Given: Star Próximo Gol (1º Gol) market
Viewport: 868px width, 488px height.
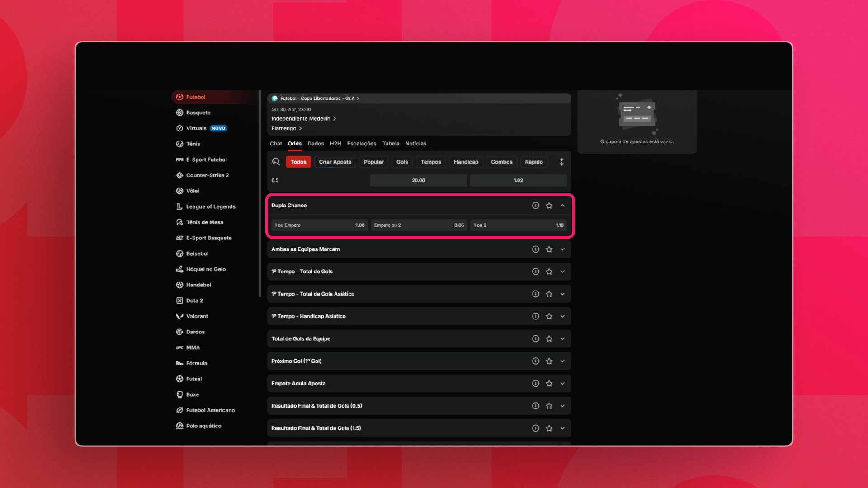Looking at the screenshot, I should (x=549, y=361).
